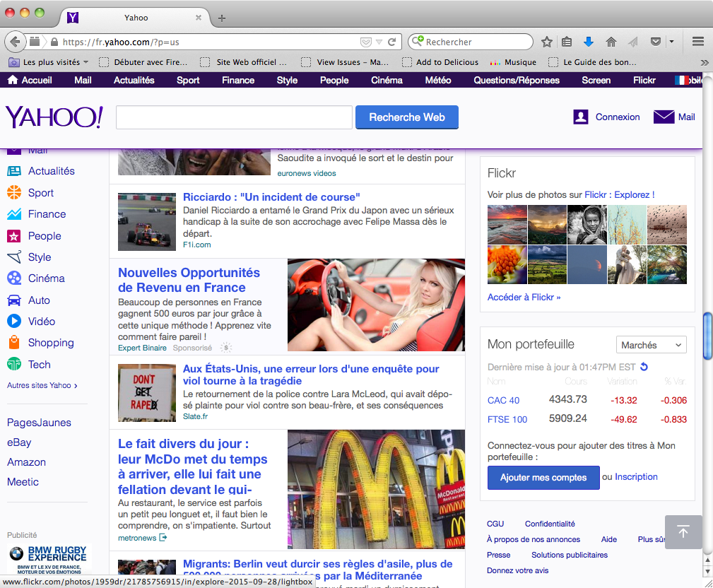Image resolution: width=713 pixels, height=588 pixels.
Task: Click the purple Mail envelope icon in header
Action: pos(664,117)
